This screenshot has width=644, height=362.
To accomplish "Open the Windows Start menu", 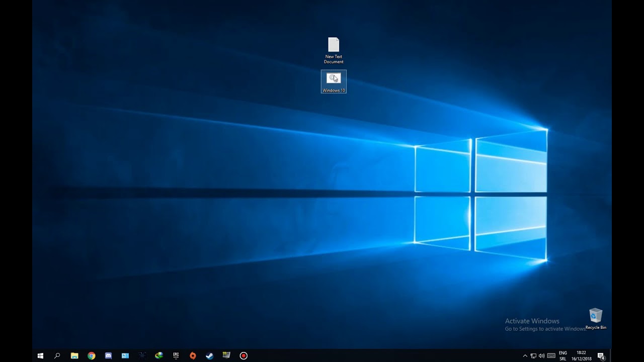I will (x=40, y=355).
